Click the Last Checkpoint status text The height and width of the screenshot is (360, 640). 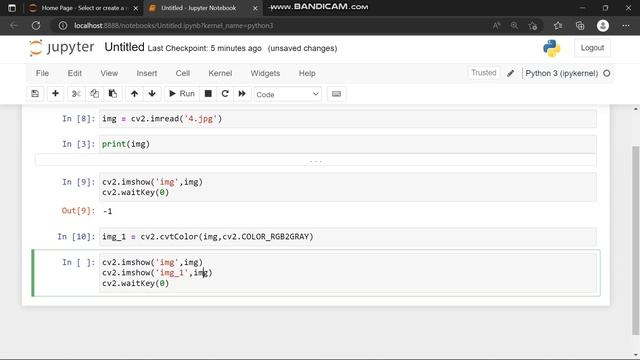(x=204, y=49)
